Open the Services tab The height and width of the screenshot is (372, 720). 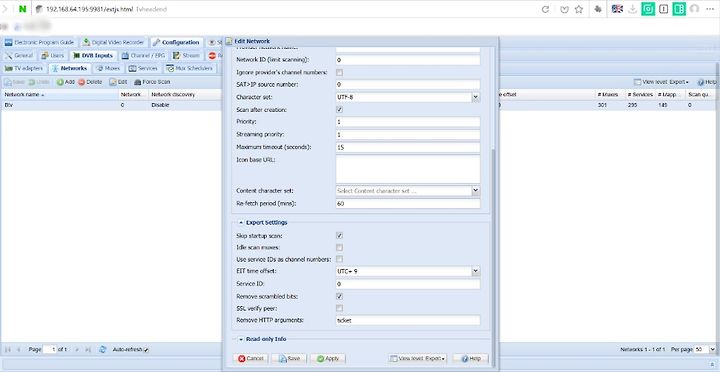[x=143, y=68]
